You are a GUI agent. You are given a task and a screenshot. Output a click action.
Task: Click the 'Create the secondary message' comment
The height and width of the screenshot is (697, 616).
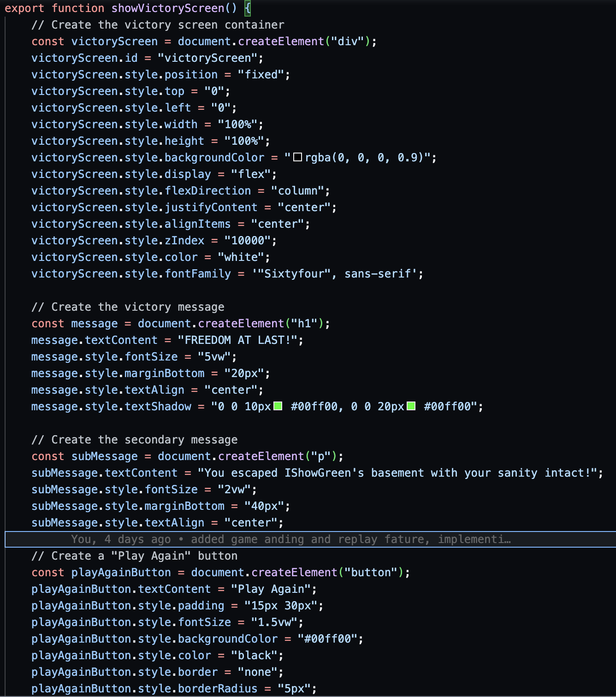134,439
